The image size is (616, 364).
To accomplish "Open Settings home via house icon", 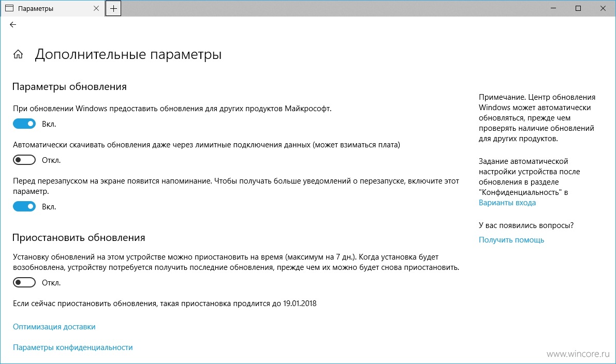I will pos(18,54).
